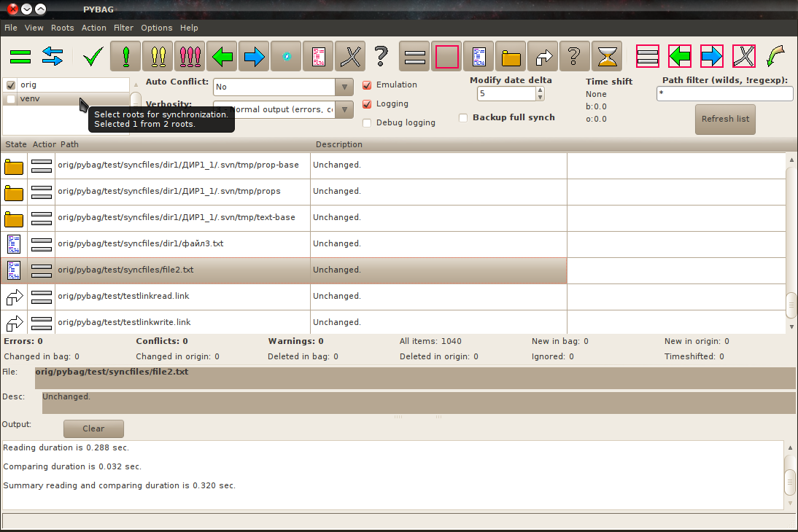This screenshot has height=532, width=798.
Task: Tick the venv root checkbox
Action: [11, 99]
